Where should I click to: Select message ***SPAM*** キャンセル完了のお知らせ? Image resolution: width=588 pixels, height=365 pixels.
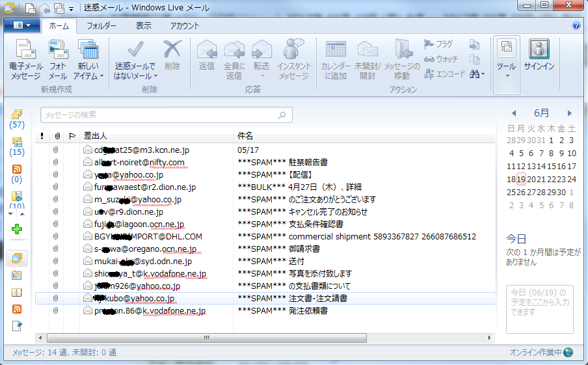265,212
